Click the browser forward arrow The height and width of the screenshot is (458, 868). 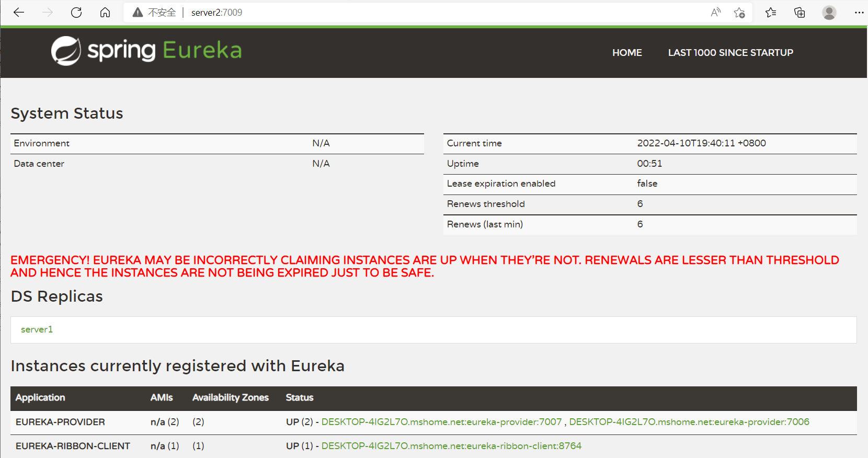click(48, 13)
